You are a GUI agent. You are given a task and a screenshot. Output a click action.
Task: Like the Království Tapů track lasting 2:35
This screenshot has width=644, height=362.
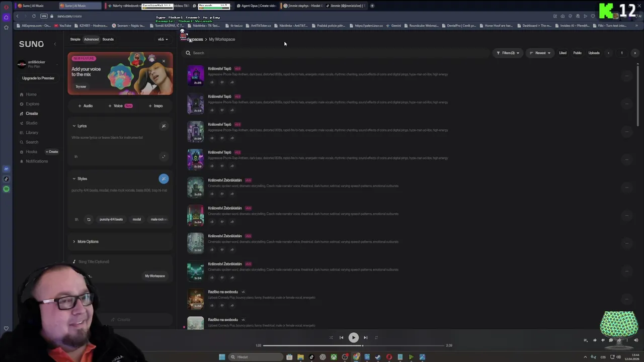[212, 82]
